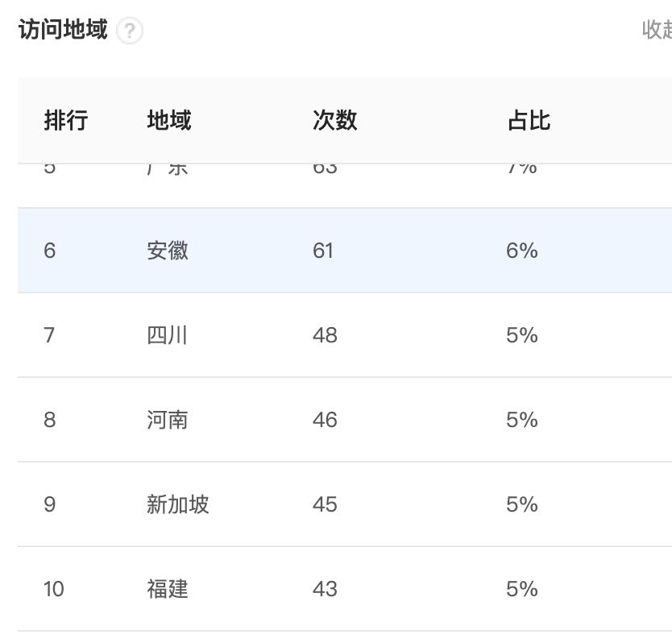Click the visit count 61 cell
The height and width of the screenshot is (643, 672).
click(x=323, y=251)
